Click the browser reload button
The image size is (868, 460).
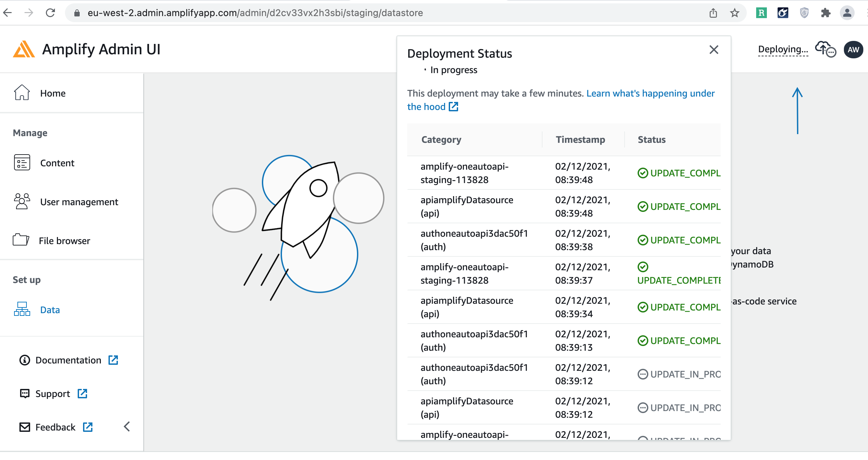tap(51, 13)
